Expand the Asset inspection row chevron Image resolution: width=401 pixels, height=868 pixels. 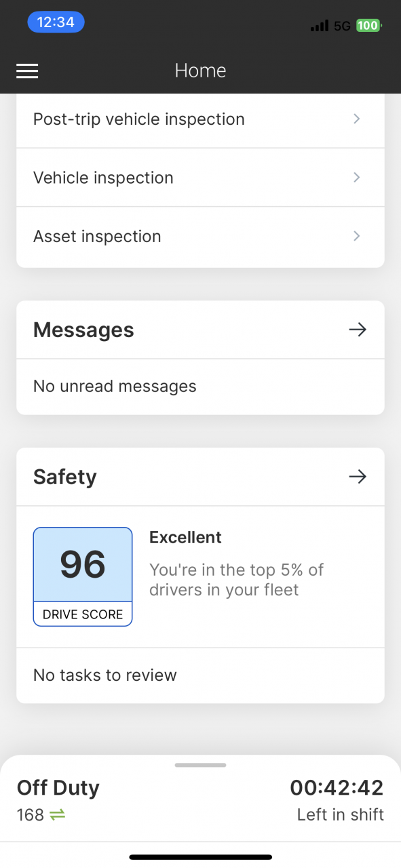pos(357,236)
